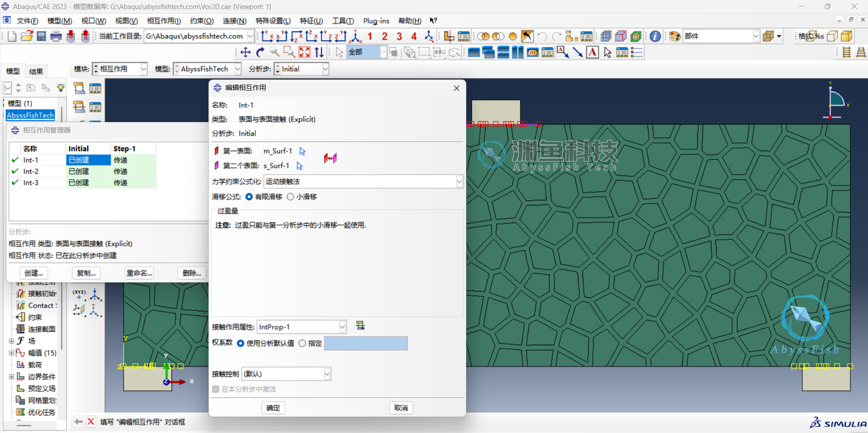The image size is (868, 433).
Task: Toggle the Int-2 row checkmark
Action: (15, 171)
